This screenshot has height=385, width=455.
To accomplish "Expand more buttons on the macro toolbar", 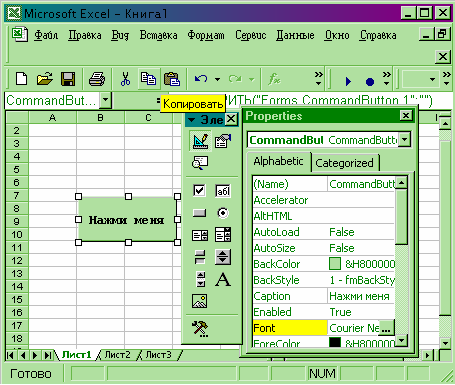I will [386, 79].
